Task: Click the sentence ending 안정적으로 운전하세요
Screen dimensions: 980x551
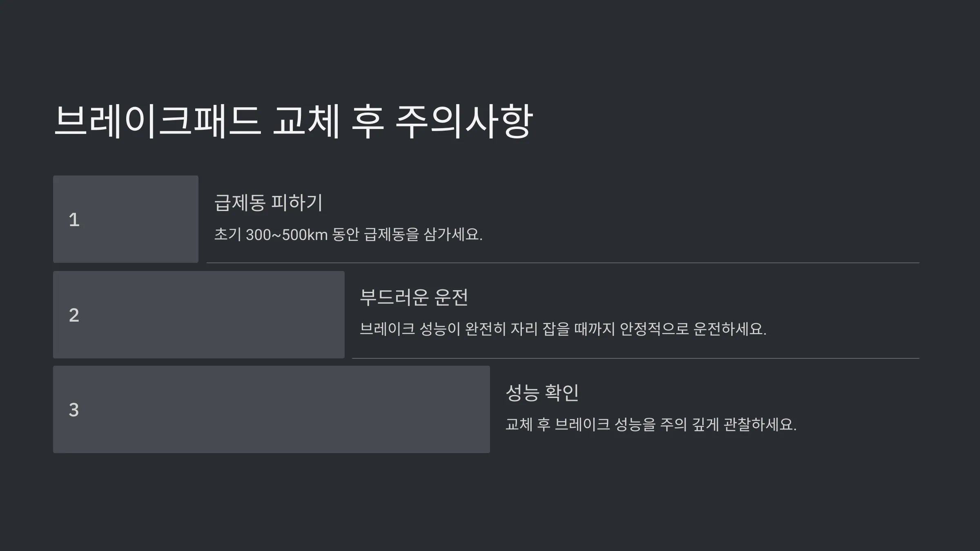Action: click(563, 329)
